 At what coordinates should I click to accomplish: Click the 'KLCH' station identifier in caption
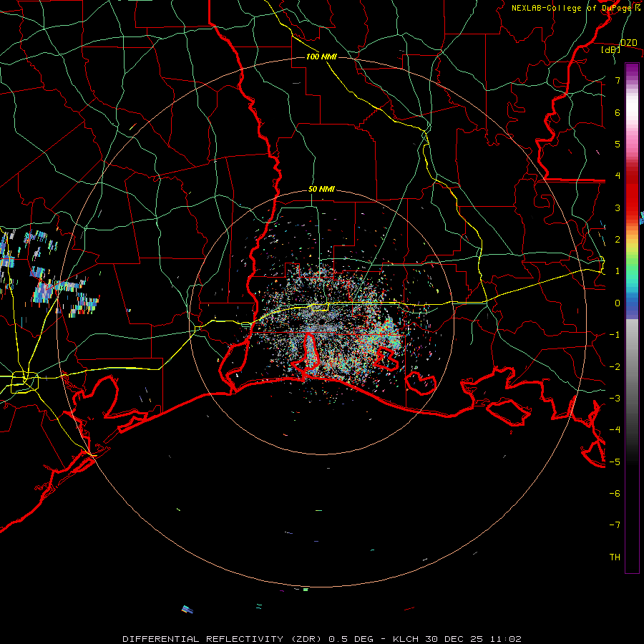pos(406,639)
